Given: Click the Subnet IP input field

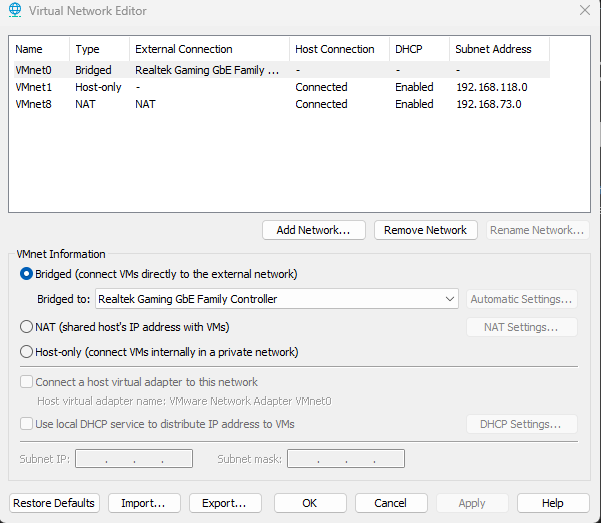Looking at the screenshot, I should [134, 459].
